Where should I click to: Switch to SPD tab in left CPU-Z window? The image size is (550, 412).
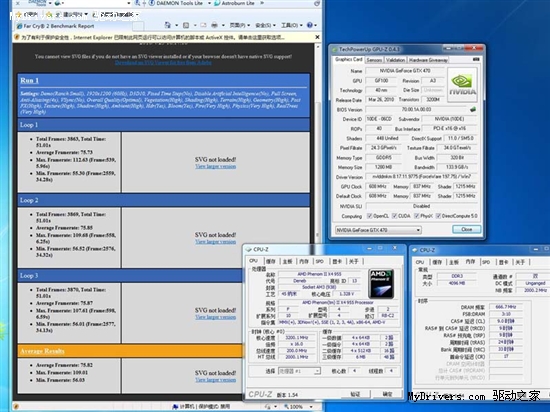319,261
